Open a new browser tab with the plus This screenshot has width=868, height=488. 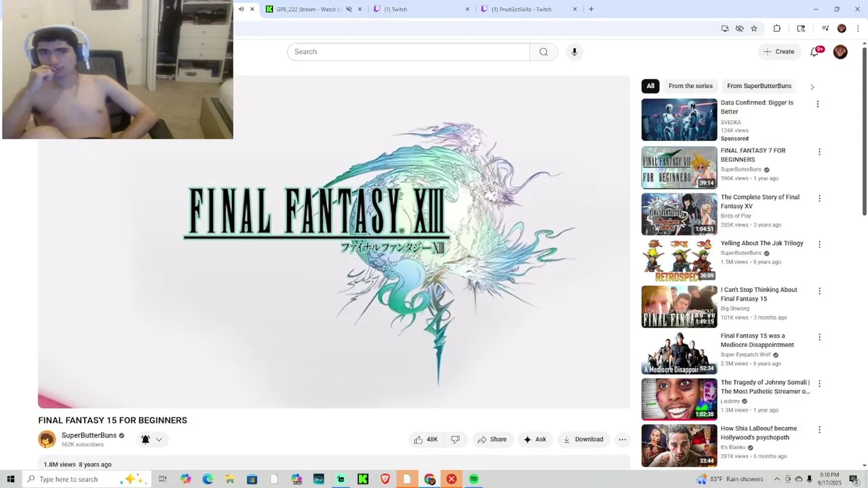click(591, 9)
